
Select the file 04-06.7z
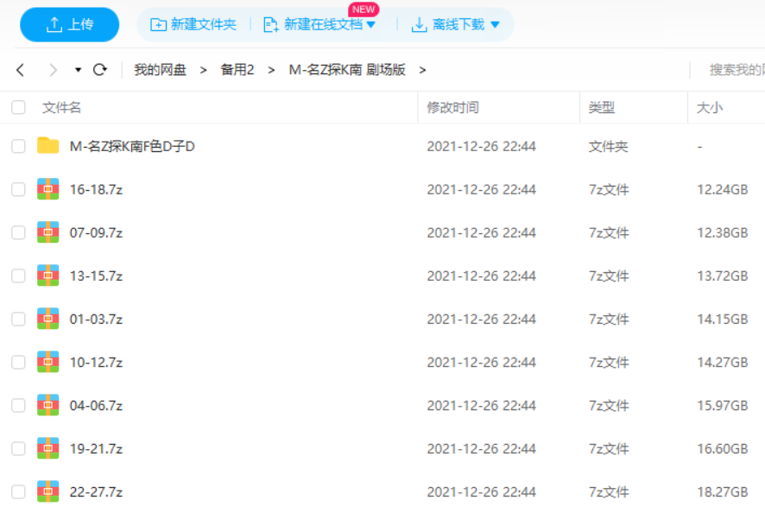coord(95,405)
